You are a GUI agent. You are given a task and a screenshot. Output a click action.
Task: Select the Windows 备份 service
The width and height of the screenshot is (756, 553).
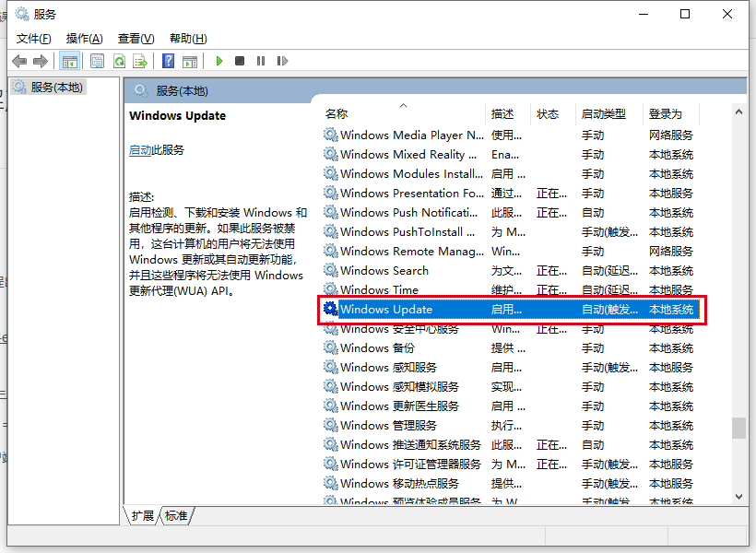click(x=511, y=348)
